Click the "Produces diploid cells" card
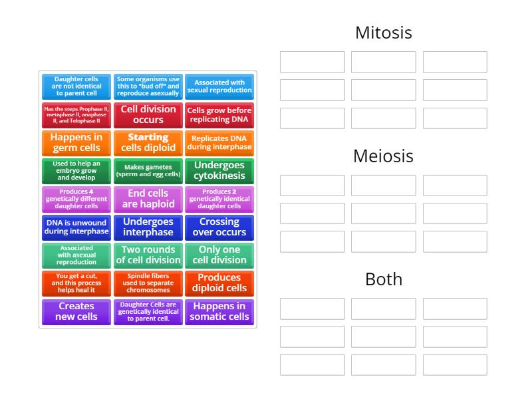This screenshot has width=532, height=399. 219,283
